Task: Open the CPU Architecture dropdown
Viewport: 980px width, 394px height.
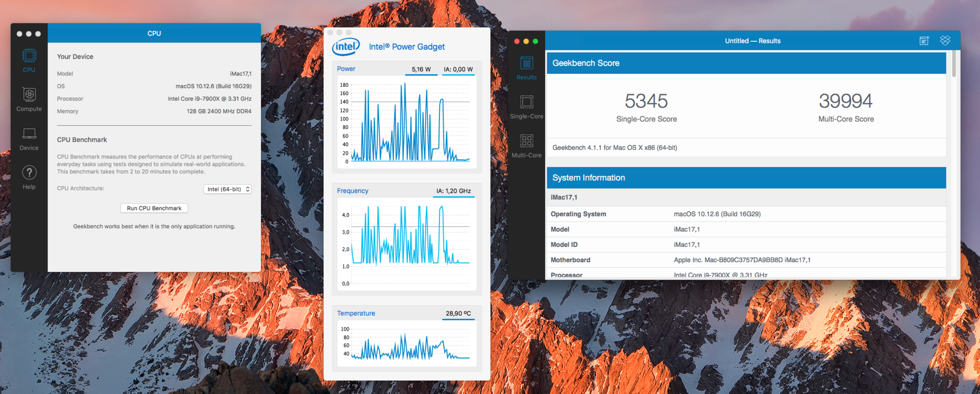Action: tap(228, 189)
